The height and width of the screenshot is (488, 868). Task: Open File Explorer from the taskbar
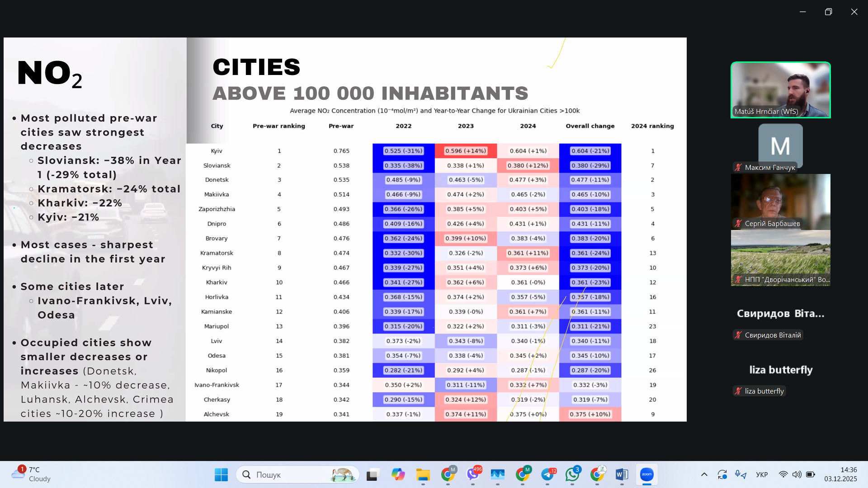pos(423,474)
